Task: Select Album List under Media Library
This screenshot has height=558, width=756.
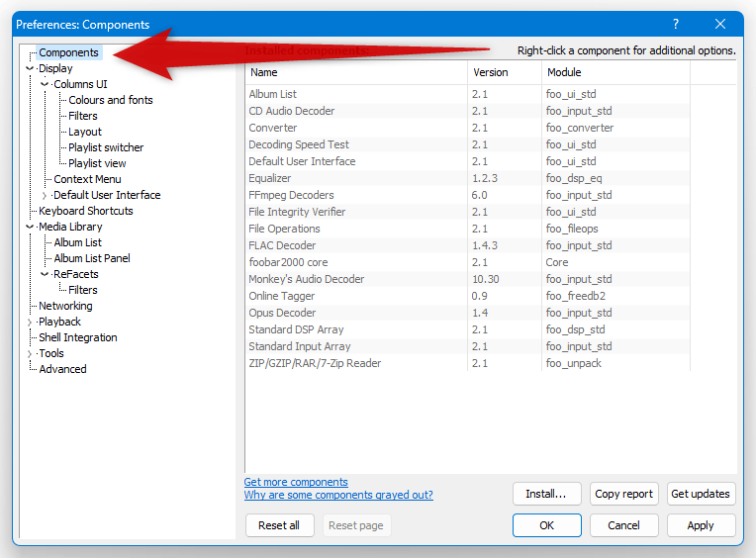Action: tap(77, 242)
